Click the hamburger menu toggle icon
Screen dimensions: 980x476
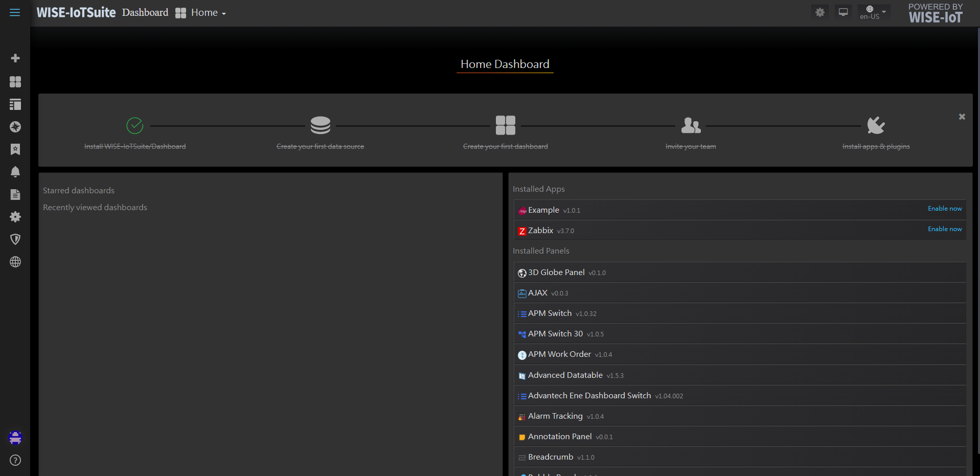15,13
